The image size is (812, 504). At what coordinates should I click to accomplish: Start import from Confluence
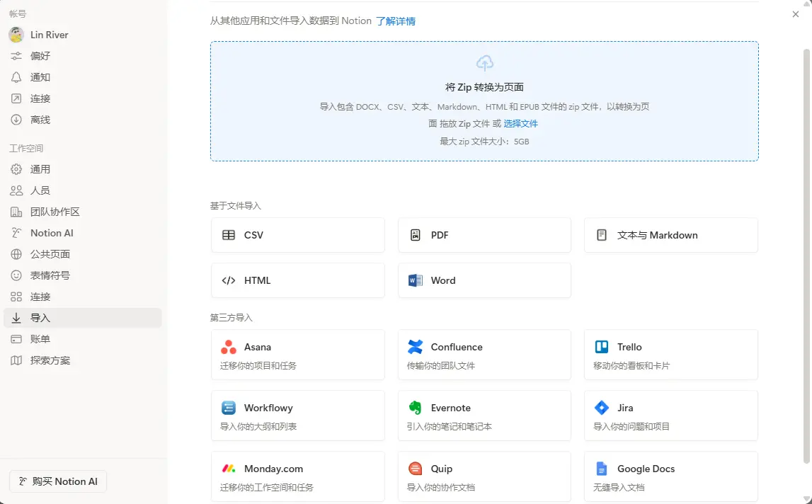pos(485,355)
